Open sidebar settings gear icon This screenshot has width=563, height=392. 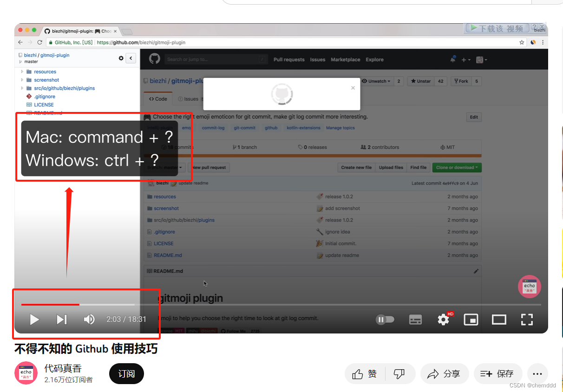(121, 58)
